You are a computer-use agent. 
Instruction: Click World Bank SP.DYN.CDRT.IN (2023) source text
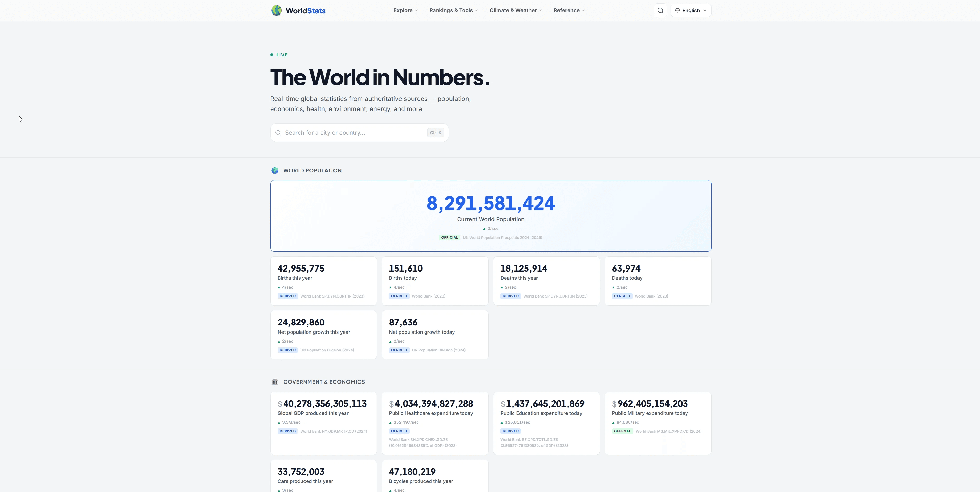555,296
